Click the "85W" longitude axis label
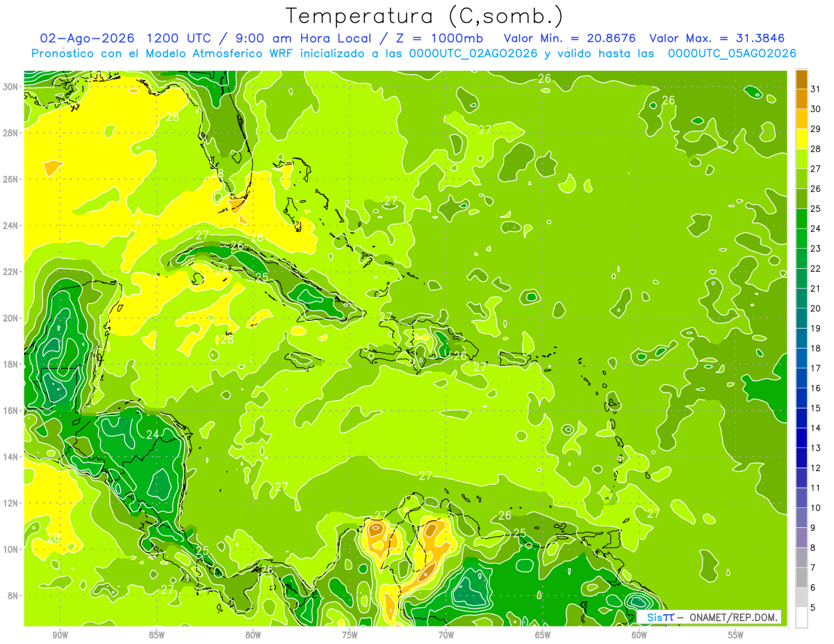The width and height of the screenshot is (834, 644). point(156,635)
